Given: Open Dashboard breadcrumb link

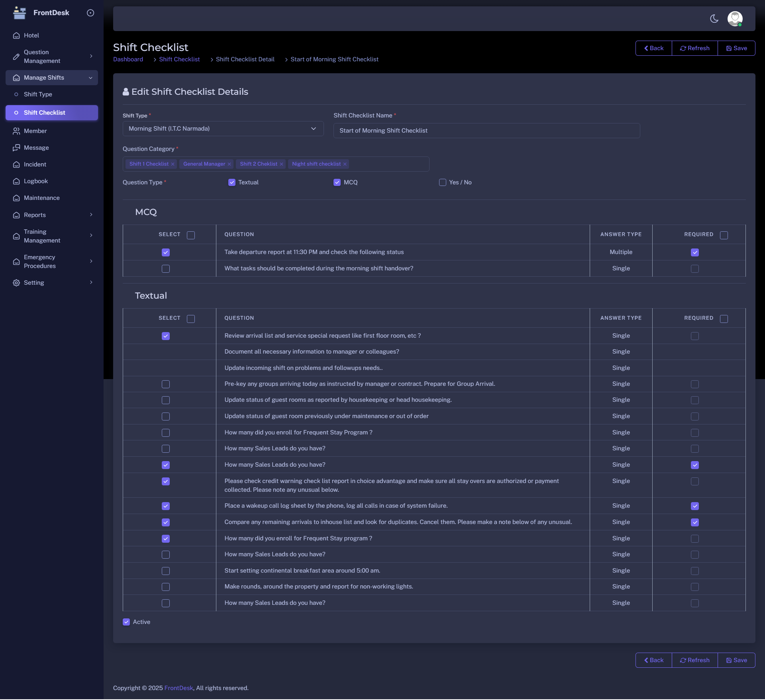Looking at the screenshot, I should 128,59.
